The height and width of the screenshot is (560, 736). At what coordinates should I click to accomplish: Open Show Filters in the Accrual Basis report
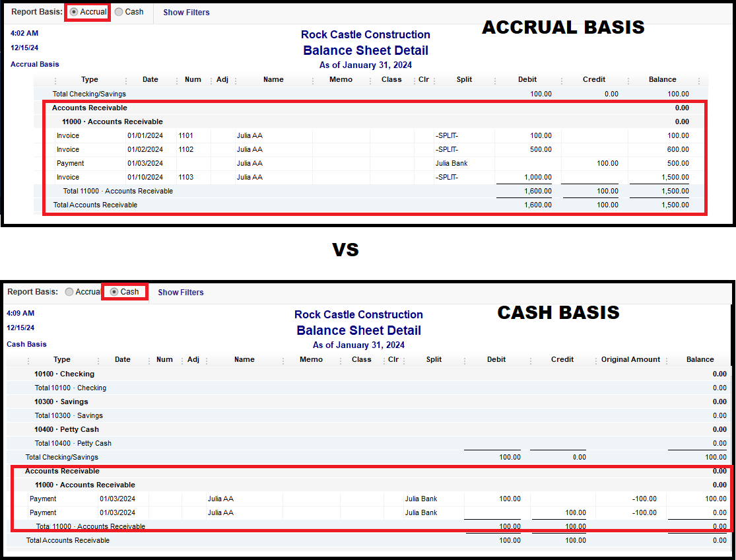[x=186, y=12]
